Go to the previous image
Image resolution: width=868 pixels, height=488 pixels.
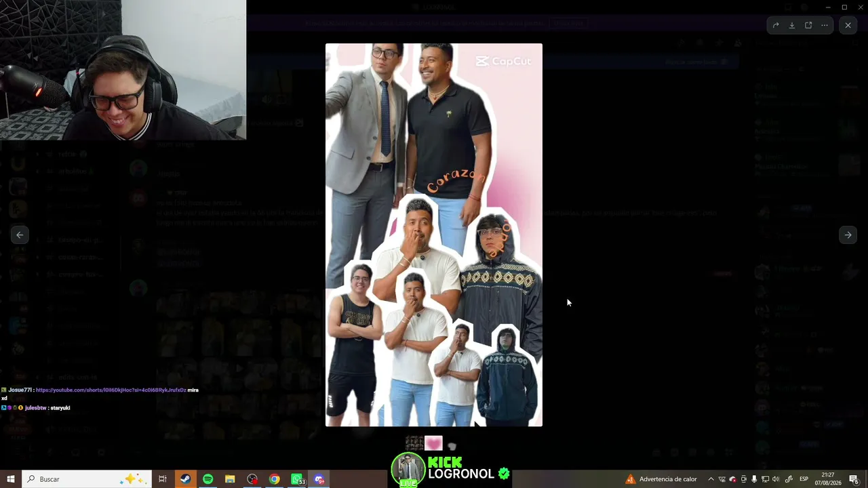20,235
